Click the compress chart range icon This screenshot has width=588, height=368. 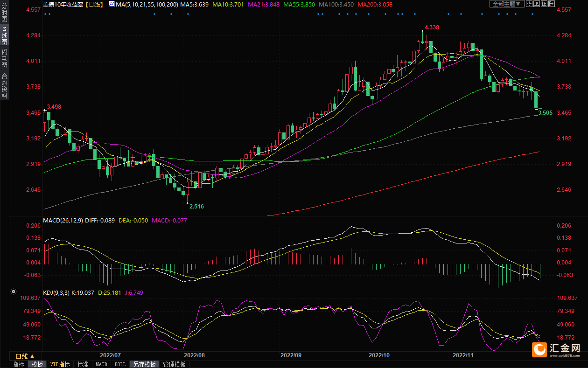coord(537,4)
